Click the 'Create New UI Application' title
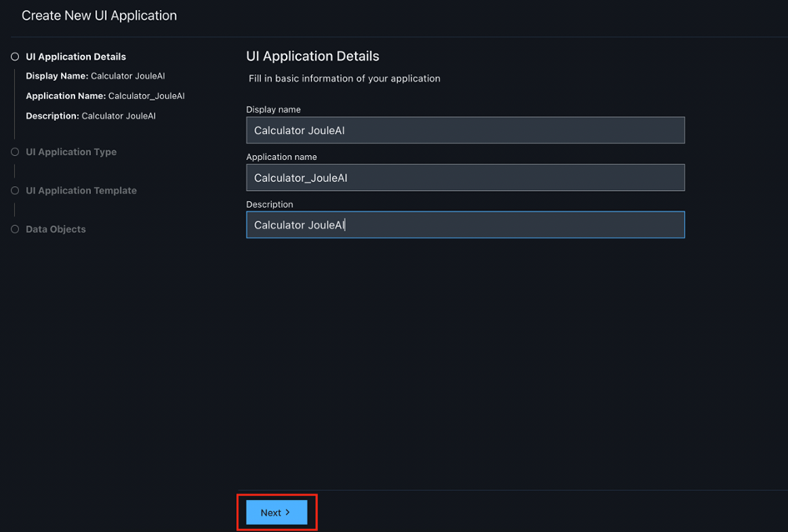Image resolution: width=788 pixels, height=532 pixels. pyautogui.click(x=99, y=16)
